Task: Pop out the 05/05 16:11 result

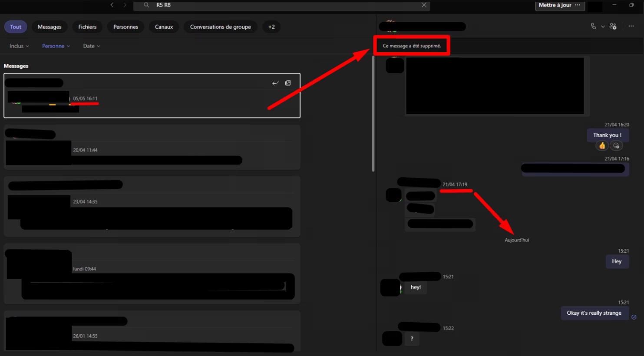Action: click(x=288, y=83)
